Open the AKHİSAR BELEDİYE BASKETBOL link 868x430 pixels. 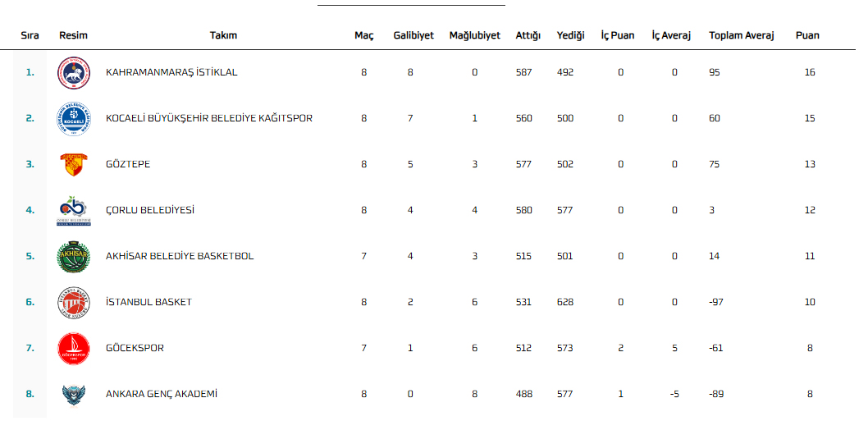click(x=180, y=256)
